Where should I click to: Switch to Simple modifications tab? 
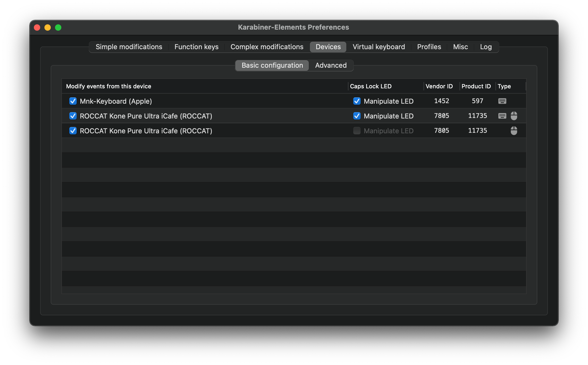128,47
